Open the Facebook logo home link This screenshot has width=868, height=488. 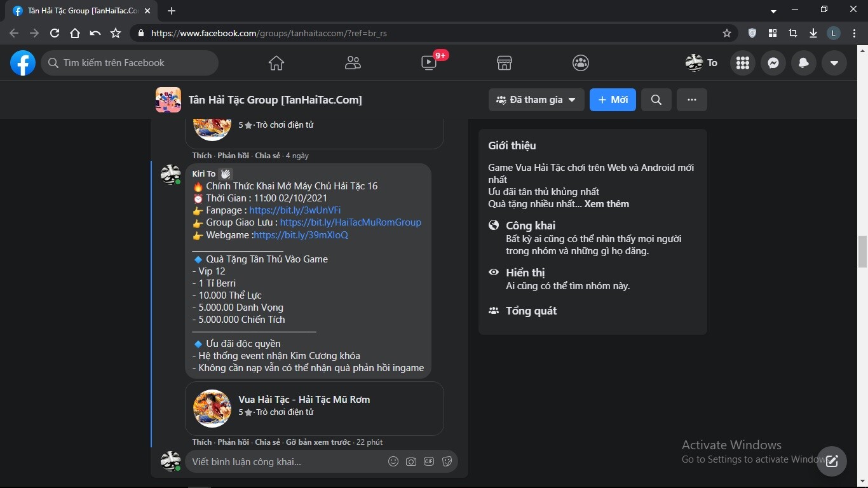(x=23, y=63)
